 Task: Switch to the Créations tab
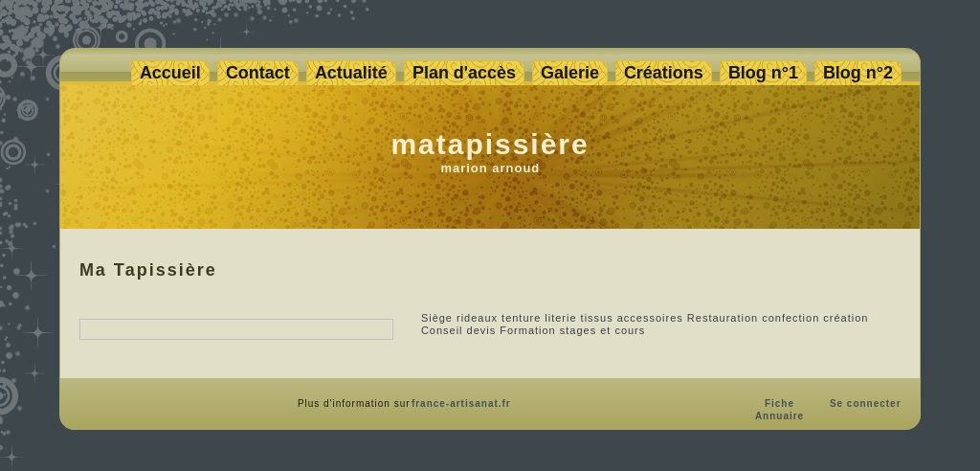pos(663,73)
